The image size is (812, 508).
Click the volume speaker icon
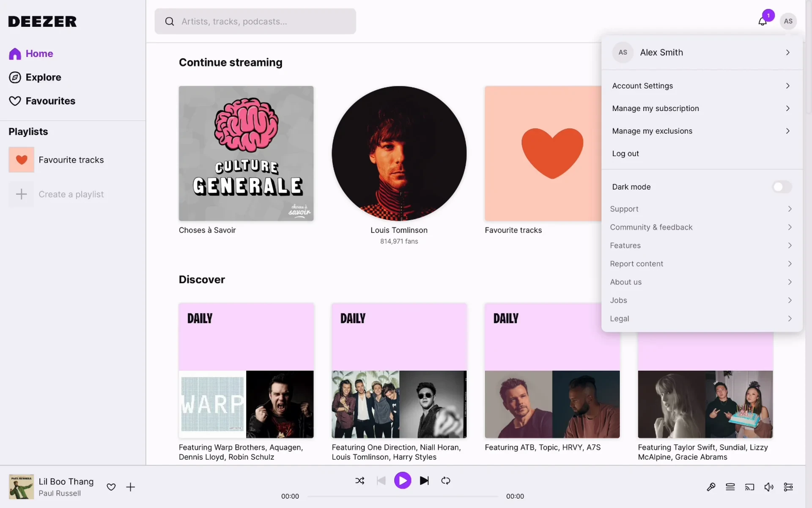769,487
